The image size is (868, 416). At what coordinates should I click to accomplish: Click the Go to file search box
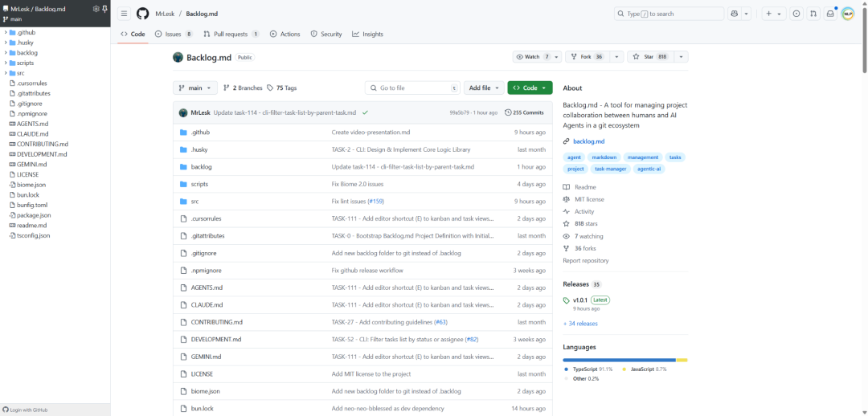click(412, 88)
